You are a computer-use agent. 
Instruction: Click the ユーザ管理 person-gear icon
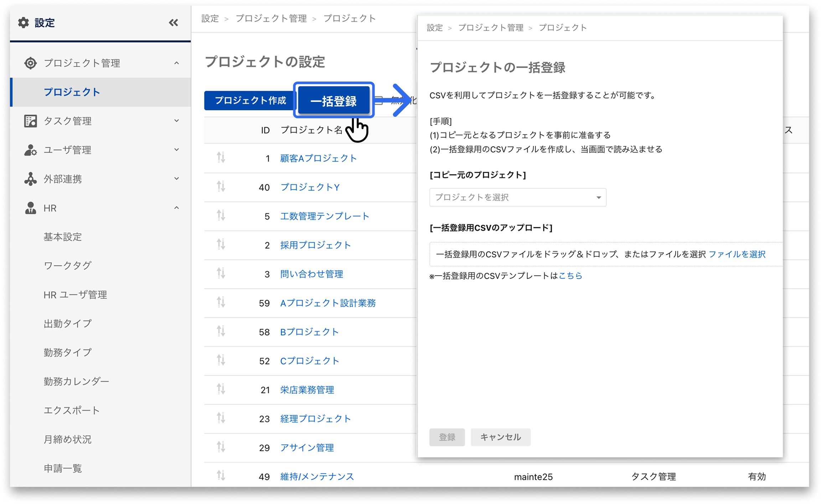[x=31, y=150]
